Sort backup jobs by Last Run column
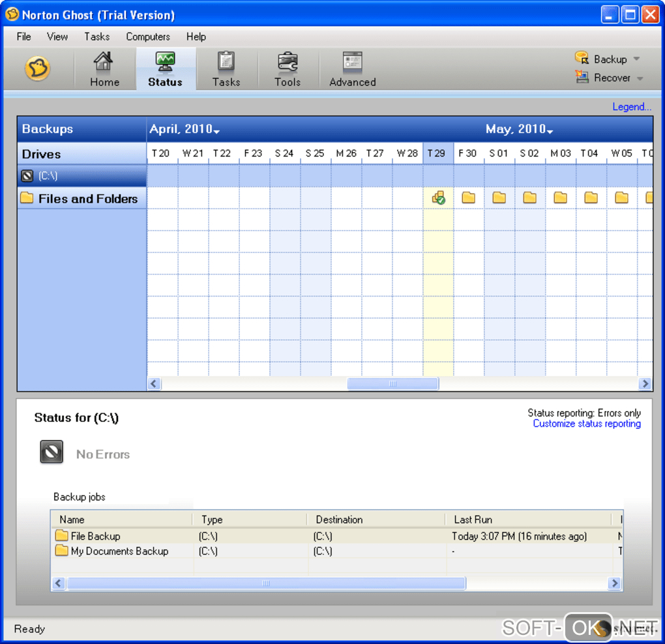Image resolution: width=665 pixels, height=644 pixels. pos(529,520)
